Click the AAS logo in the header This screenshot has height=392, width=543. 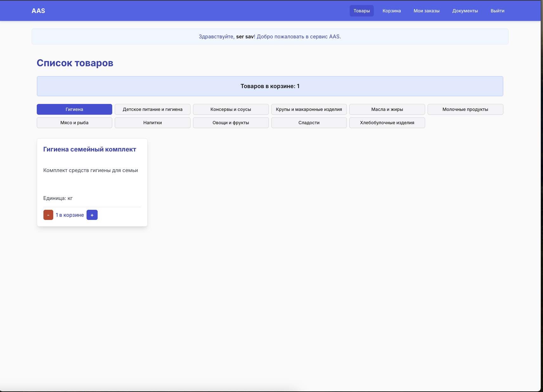click(x=38, y=11)
